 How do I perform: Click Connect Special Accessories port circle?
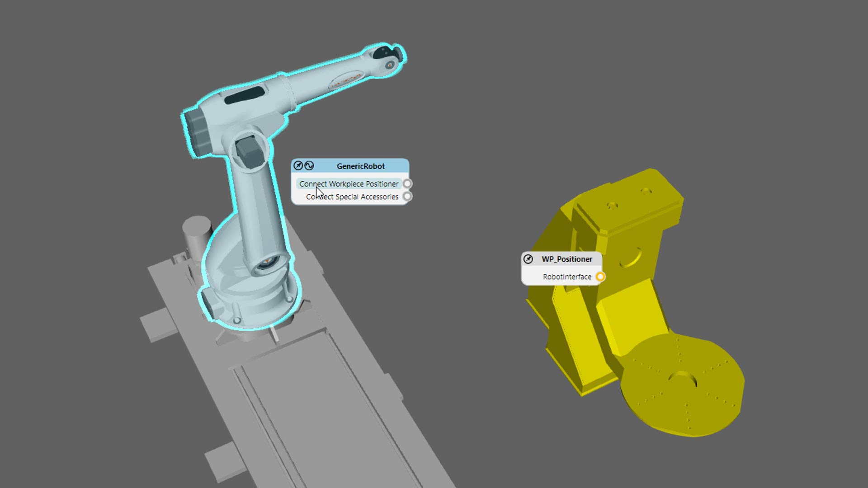pos(407,197)
